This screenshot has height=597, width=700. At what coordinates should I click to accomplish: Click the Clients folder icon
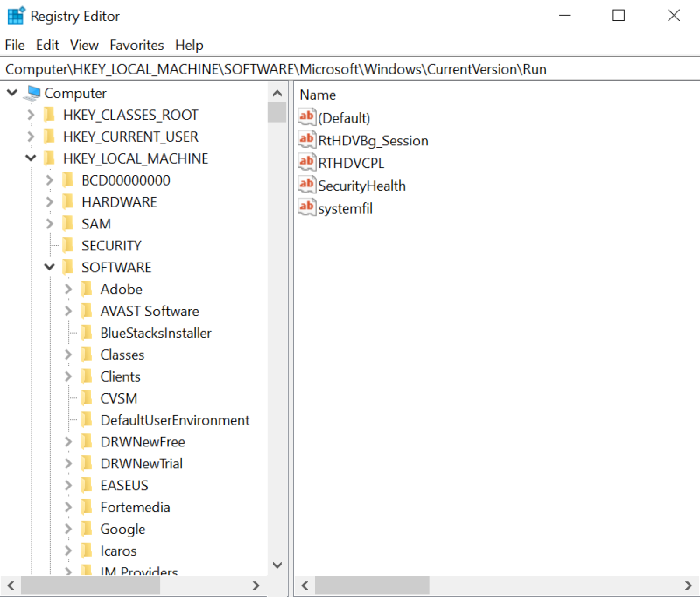tap(87, 376)
